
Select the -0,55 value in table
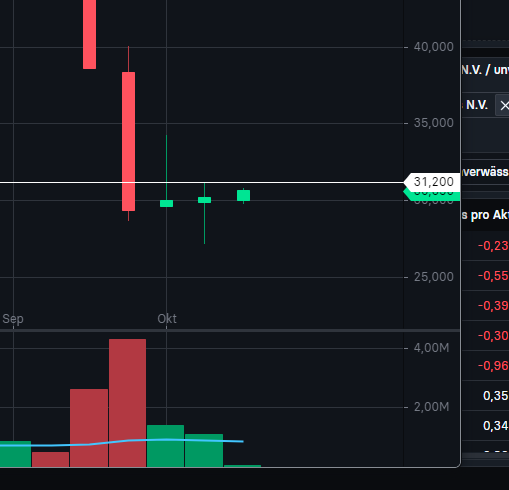click(x=493, y=276)
